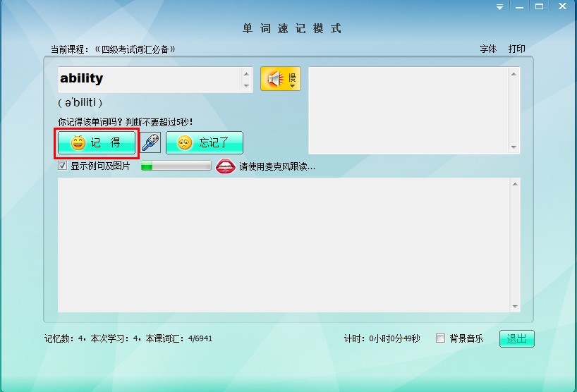Click the 退出 exit button
This screenshot has width=577, height=392.
tap(516, 338)
